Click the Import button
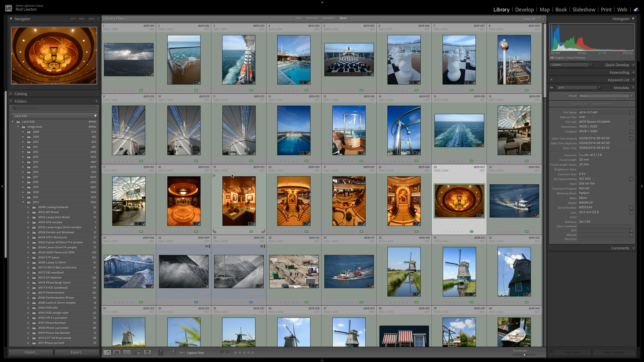 point(31,352)
